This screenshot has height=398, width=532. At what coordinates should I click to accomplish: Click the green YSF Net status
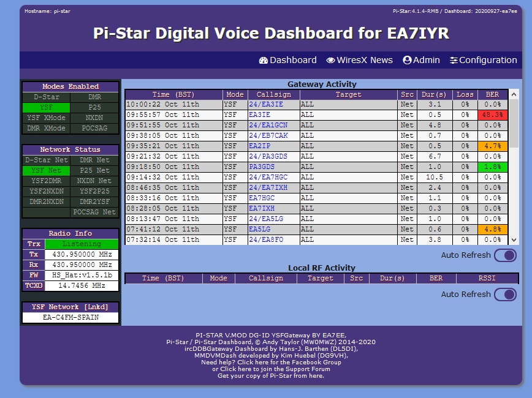(46, 170)
